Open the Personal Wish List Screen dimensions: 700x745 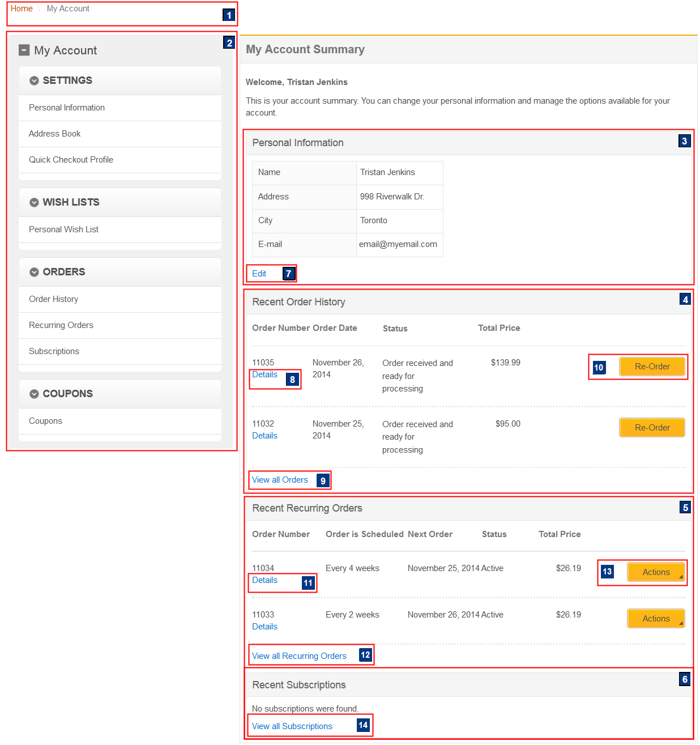click(x=63, y=229)
